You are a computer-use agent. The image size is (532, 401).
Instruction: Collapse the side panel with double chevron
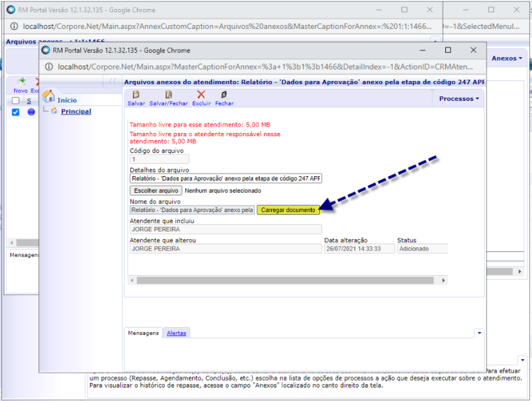coord(112,82)
